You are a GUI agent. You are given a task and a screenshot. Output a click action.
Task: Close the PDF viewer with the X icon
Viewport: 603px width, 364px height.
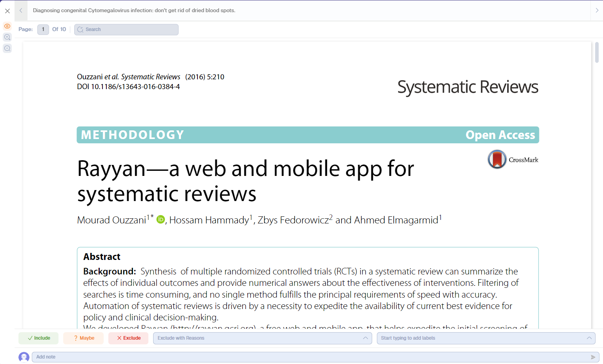[x=7, y=11]
